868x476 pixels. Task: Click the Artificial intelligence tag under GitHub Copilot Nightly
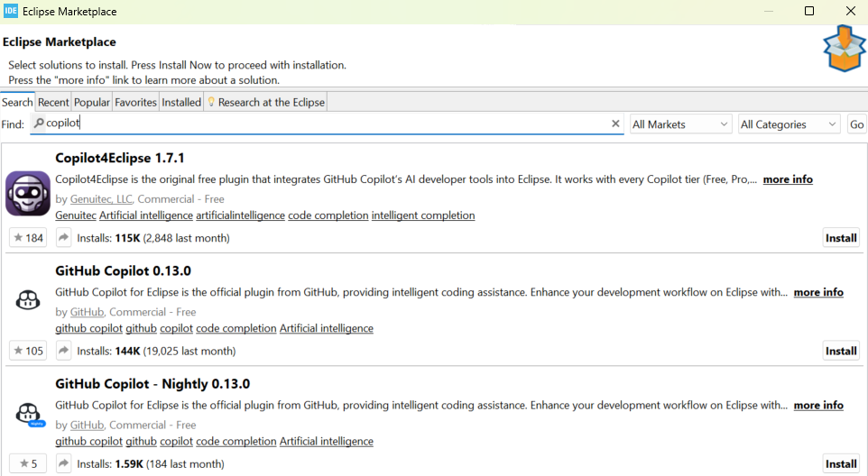[326, 441]
